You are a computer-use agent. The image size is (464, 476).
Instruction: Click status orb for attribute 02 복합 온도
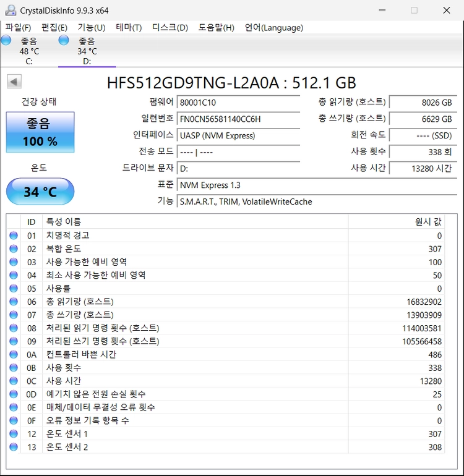(x=14, y=249)
